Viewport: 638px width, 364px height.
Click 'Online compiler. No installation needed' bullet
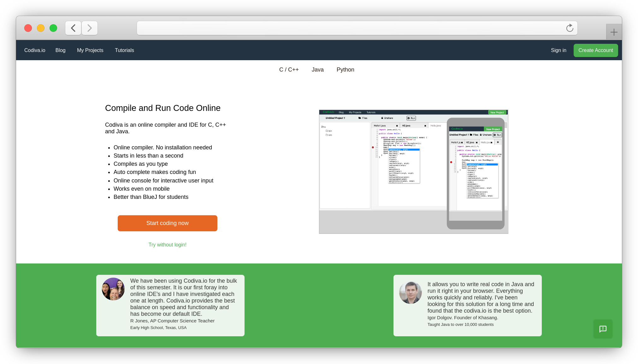(163, 147)
